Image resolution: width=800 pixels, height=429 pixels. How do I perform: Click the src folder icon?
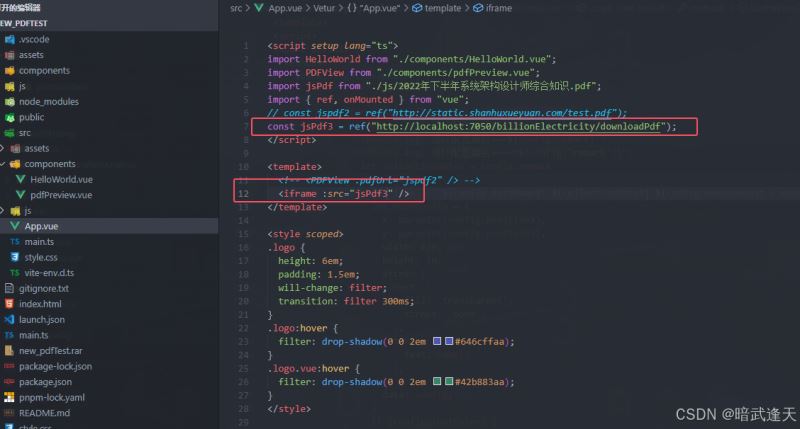coord(9,133)
